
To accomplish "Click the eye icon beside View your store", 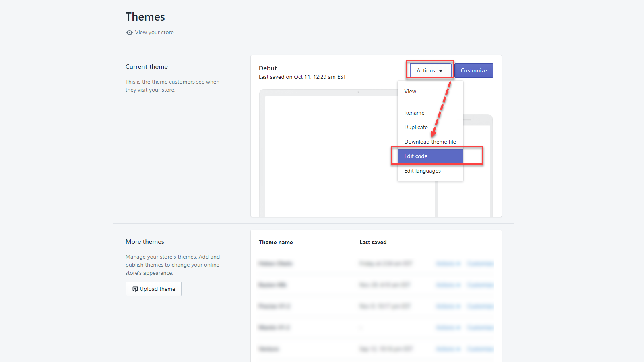I will (129, 32).
